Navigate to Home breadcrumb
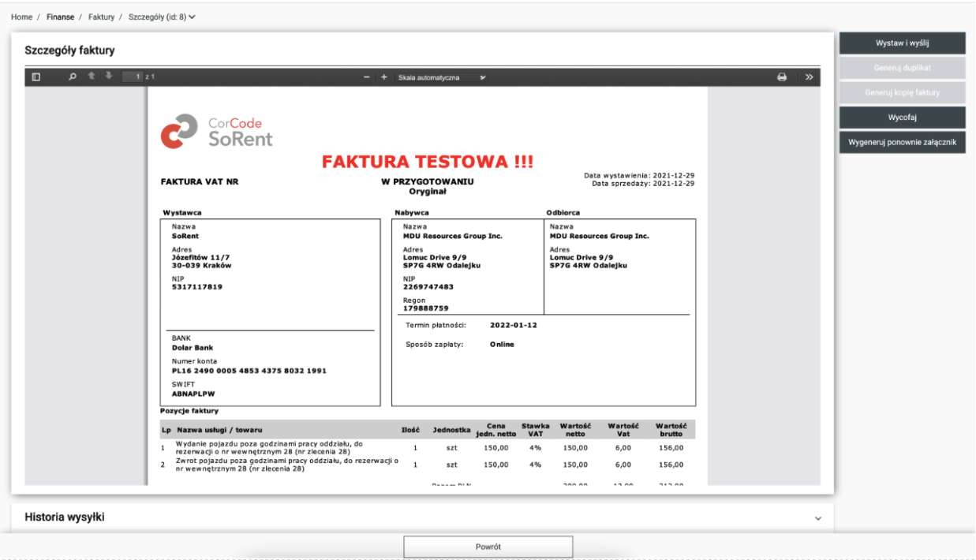976x560 pixels. (x=21, y=17)
